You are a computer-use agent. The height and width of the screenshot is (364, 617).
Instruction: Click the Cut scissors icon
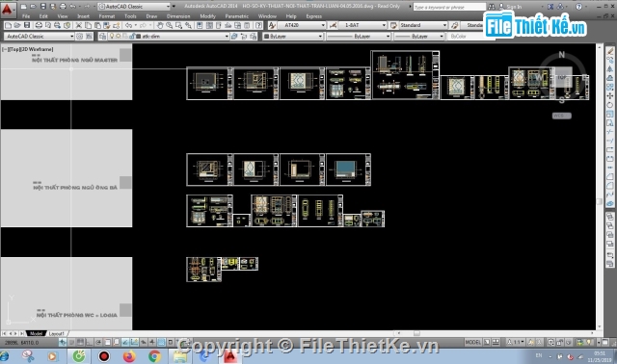pyautogui.click(x=79, y=26)
